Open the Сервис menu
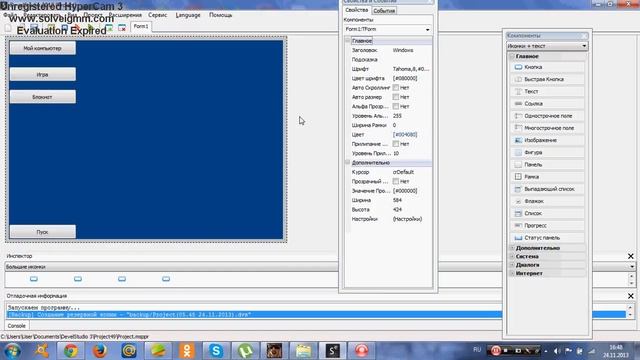Image resolution: width=640 pixels, height=360 pixels. [158, 15]
